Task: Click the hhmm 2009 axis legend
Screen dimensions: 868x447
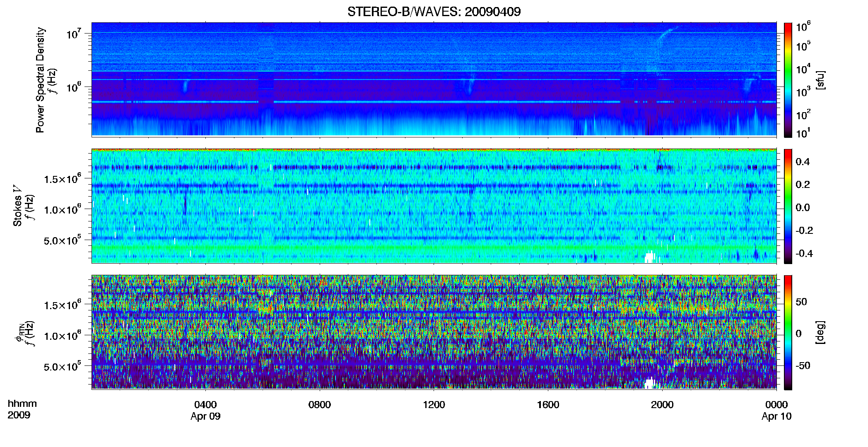Action: pyautogui.click(x=22, y=409)
